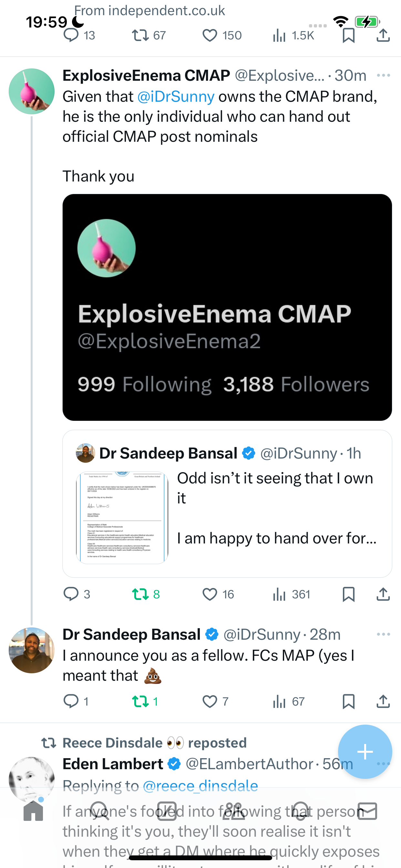Open the @reece_dinsdale reply link
Screen dimensions: 401x868
point(200,786)
